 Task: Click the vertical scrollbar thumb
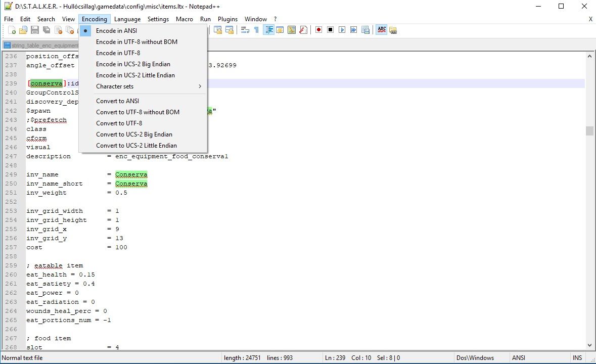click(589, 131)
